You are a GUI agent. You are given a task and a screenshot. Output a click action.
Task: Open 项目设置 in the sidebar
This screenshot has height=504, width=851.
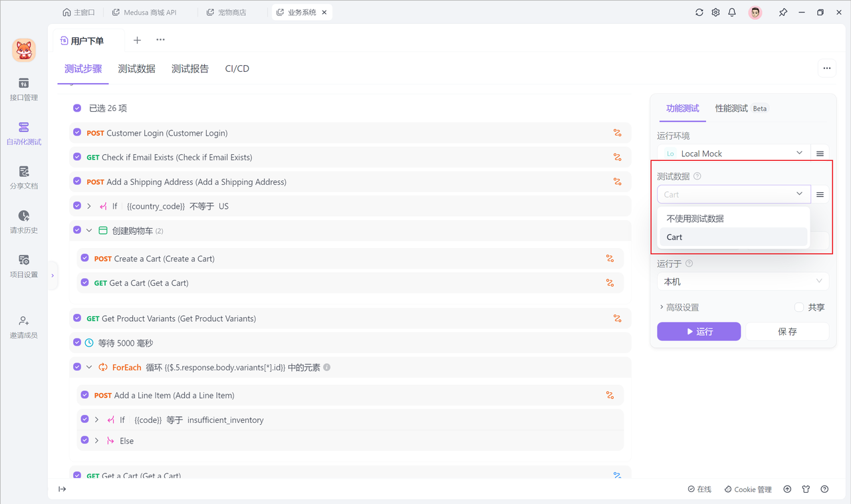pyautogui.click(x=24, y=266)
